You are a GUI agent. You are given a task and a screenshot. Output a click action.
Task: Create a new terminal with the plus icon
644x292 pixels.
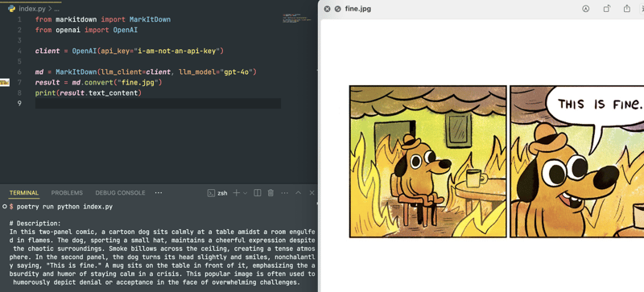[x=236, y=193]
